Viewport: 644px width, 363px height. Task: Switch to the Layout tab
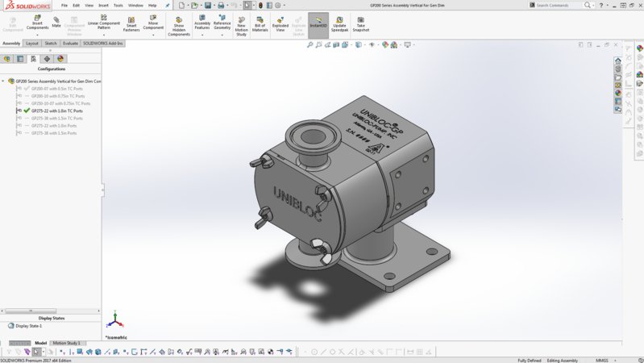[x=32, y=44]
